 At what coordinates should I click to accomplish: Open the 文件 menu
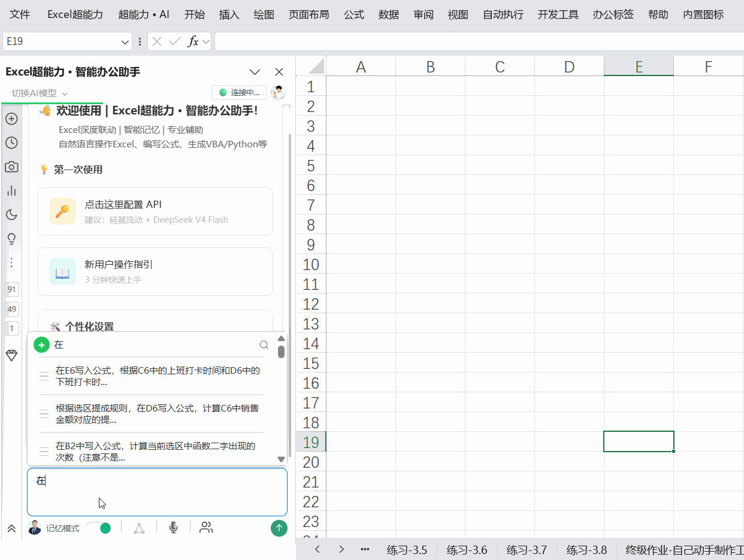(19, 14)
